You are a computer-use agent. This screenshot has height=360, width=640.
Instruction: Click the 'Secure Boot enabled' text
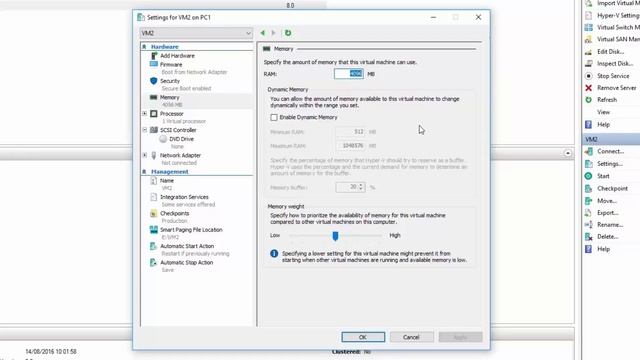(x=186, y=89)
